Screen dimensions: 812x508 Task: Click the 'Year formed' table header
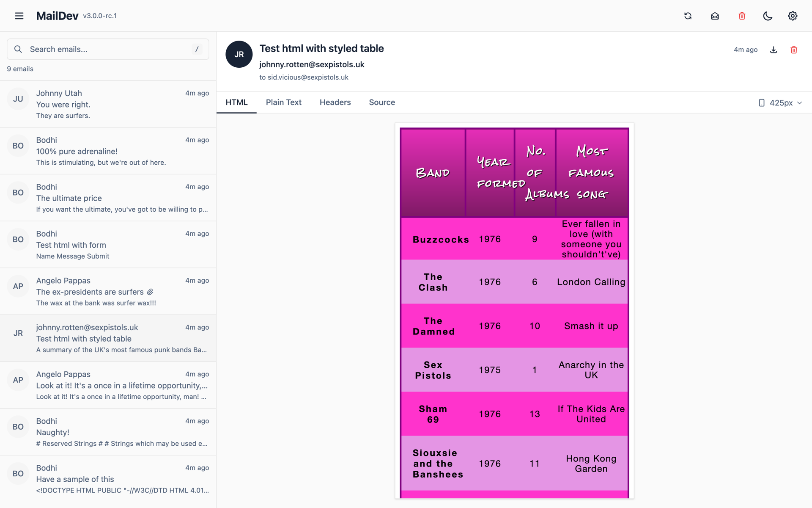[490, 173]
